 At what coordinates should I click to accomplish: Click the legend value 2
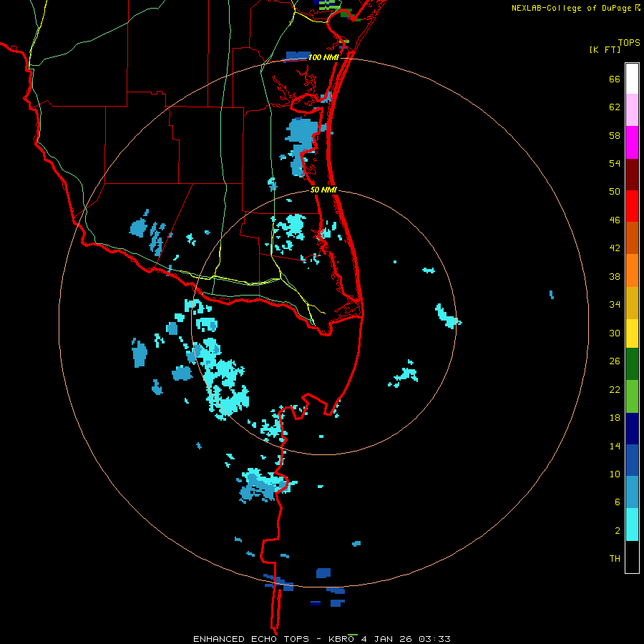(x=618, y=531)
